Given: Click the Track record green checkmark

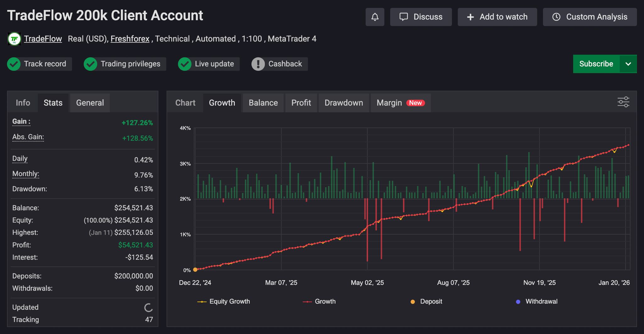Looking at the screenshot, I should [14, 64].
